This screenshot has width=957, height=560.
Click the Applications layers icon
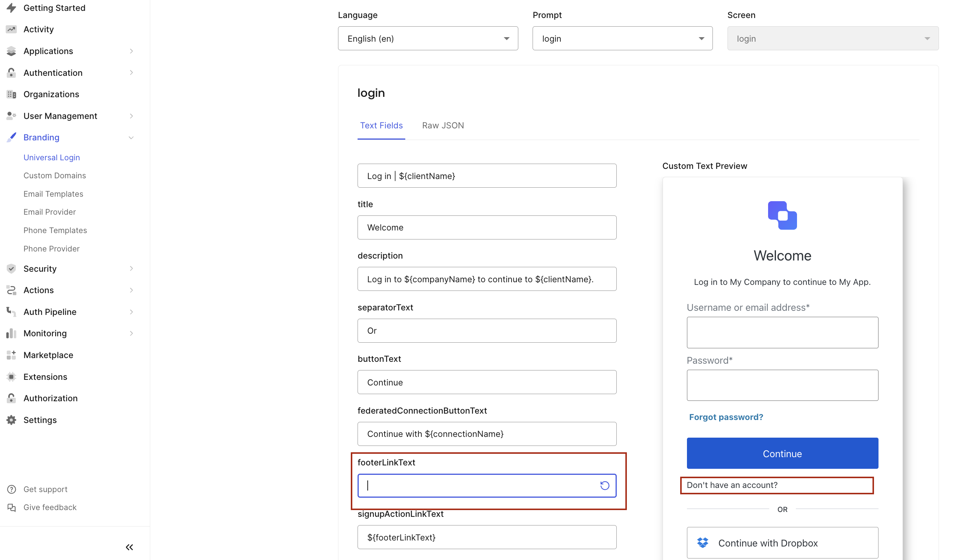[11, 51]
